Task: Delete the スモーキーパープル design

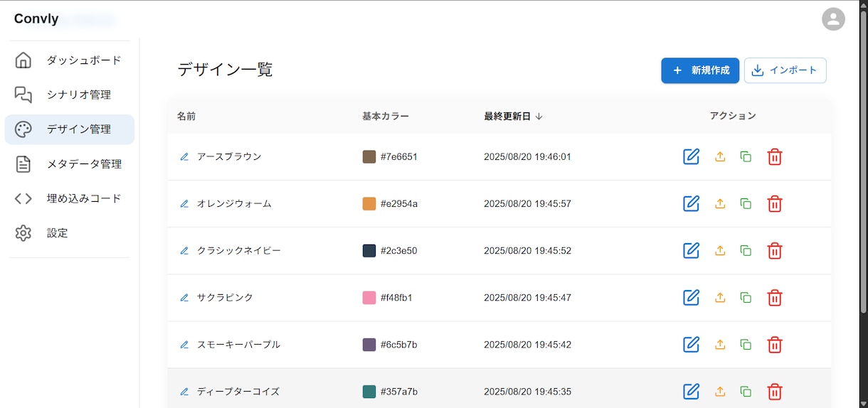Action: point(775,344)
